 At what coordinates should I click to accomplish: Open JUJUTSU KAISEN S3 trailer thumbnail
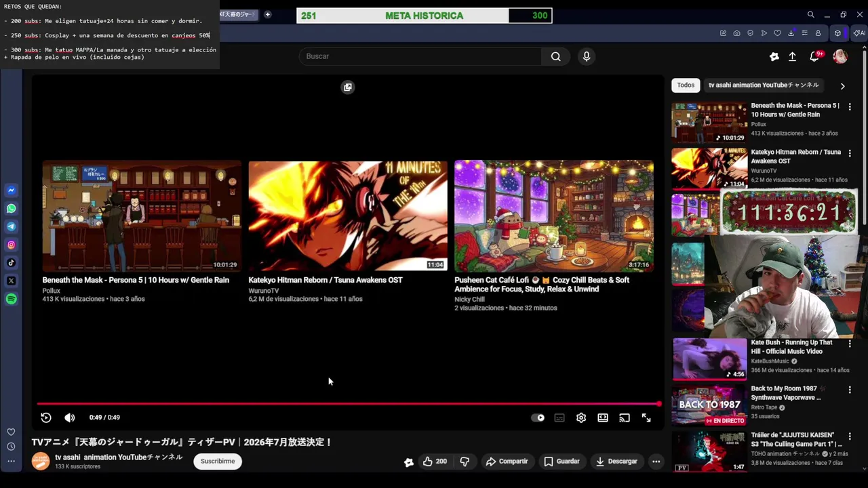point(709,451)
